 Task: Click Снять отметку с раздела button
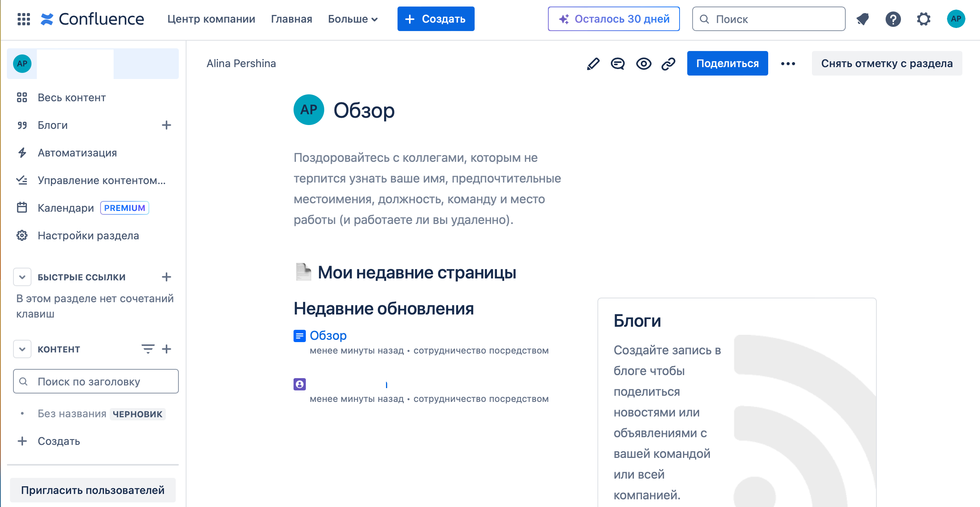pos(887,63)
